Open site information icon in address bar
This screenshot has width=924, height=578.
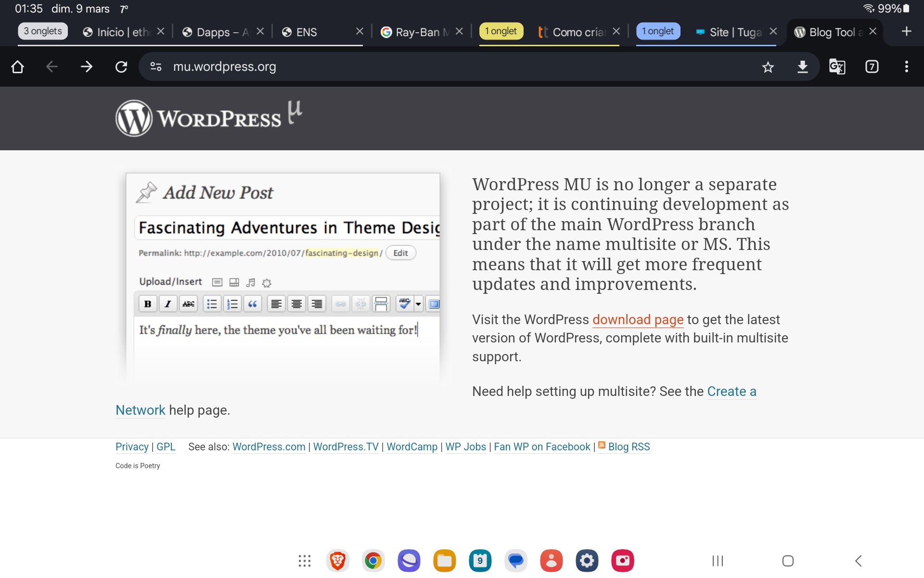[x=156, y=66]
